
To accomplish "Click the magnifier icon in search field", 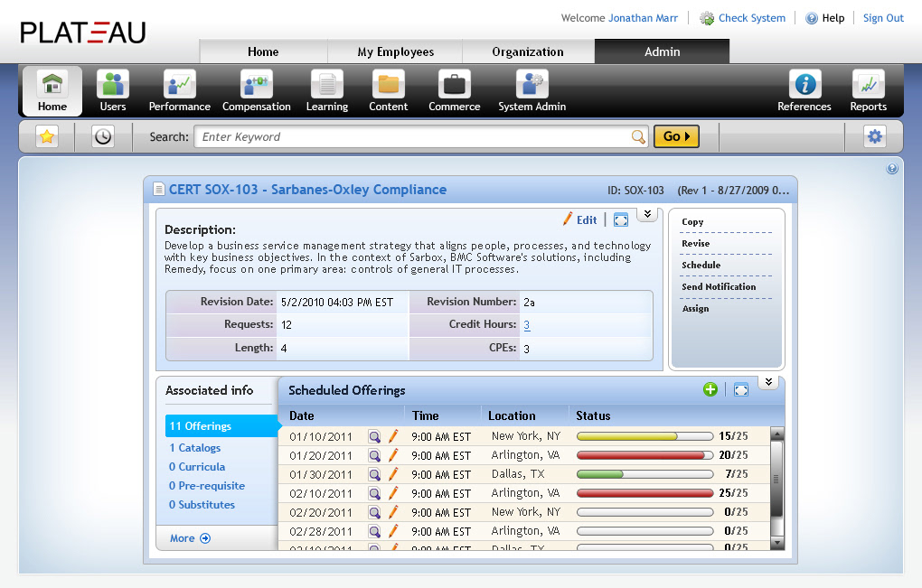I will coord(638,137).
